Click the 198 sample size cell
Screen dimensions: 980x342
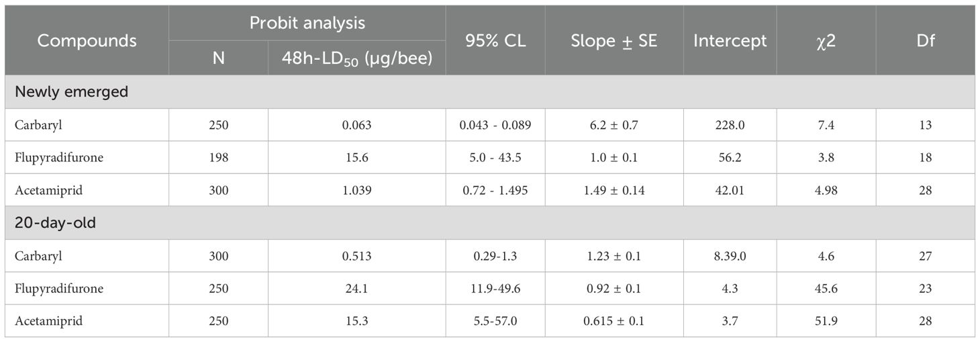pyautogui.click(x=218, y=157)
